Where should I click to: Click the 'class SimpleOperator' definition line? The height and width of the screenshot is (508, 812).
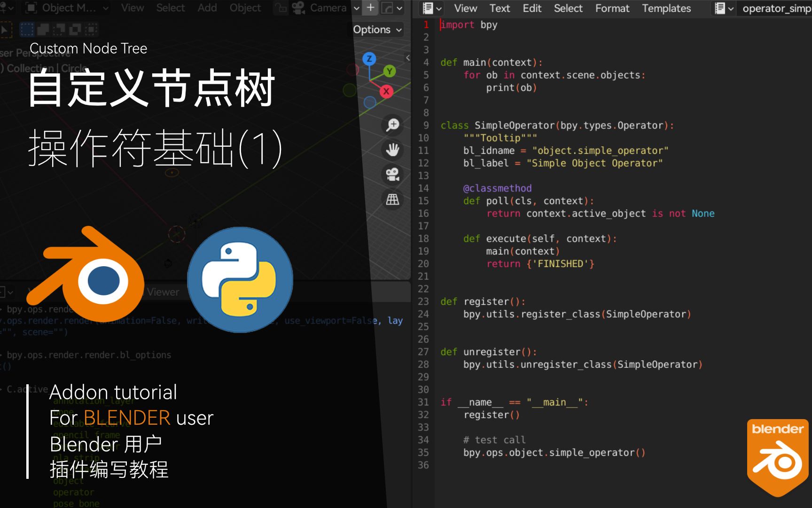coord(557,125)
